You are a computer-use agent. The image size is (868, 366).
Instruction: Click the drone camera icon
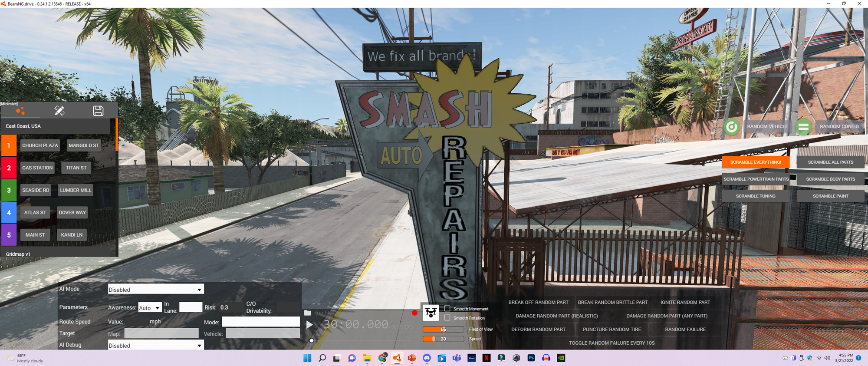point(431,312)
